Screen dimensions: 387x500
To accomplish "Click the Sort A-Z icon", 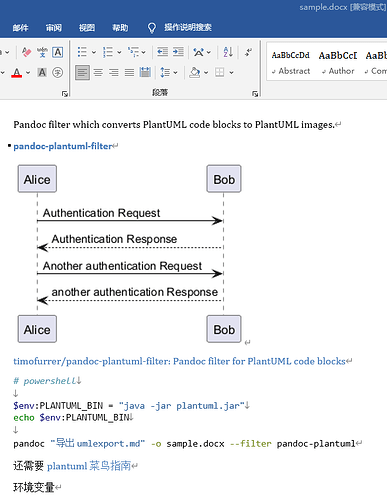I will (228, 52).
